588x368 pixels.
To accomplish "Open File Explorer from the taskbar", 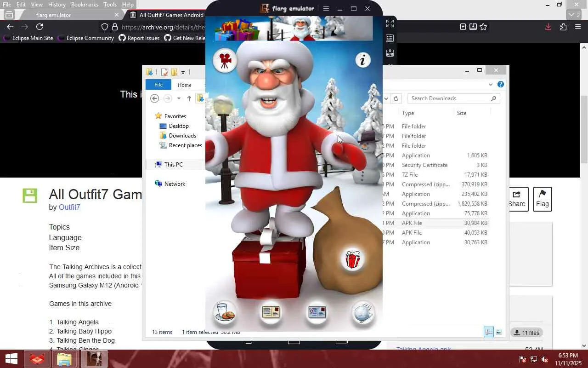I will (x=65, y=359).
